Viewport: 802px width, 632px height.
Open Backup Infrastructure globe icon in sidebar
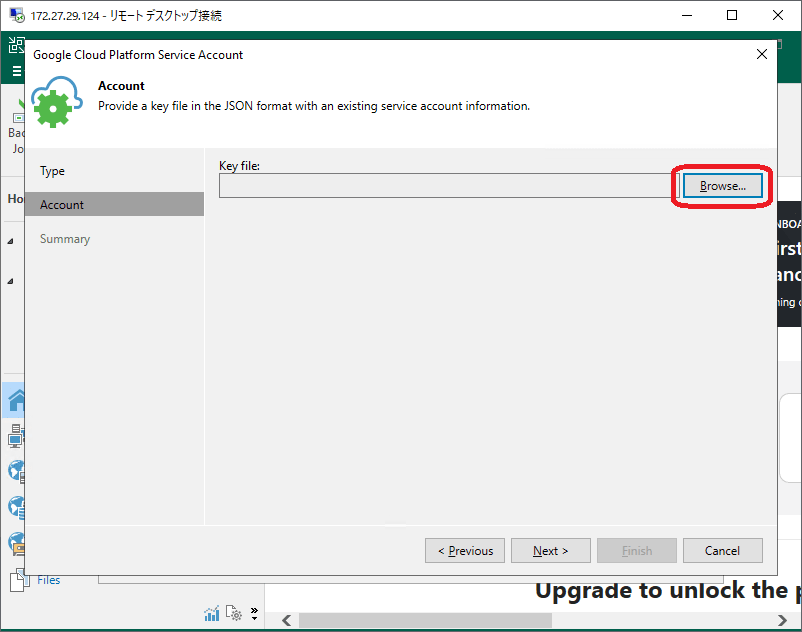pyautogui.click(x=16, y=471)
